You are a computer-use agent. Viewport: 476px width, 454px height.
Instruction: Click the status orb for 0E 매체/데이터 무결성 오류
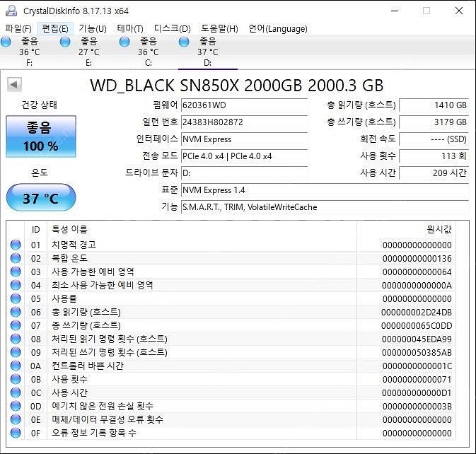(16, 419)
